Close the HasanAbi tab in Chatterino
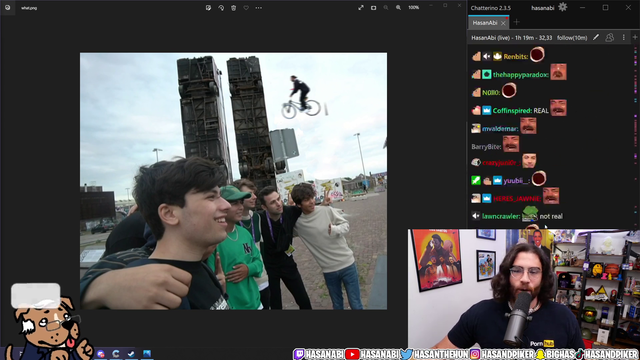 (503, 23)
